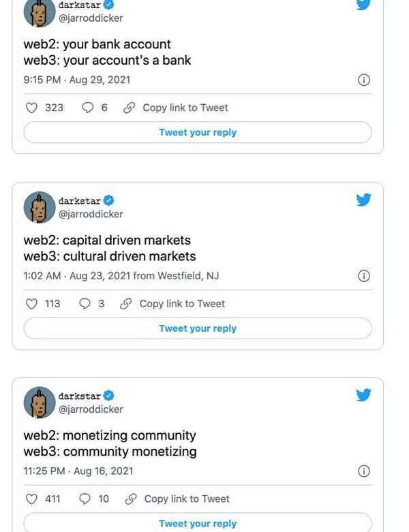Open the 9:15 PM · Aug 29, 2021 timestamp
Screen dimensions: 409x532
tap(76, 80)
